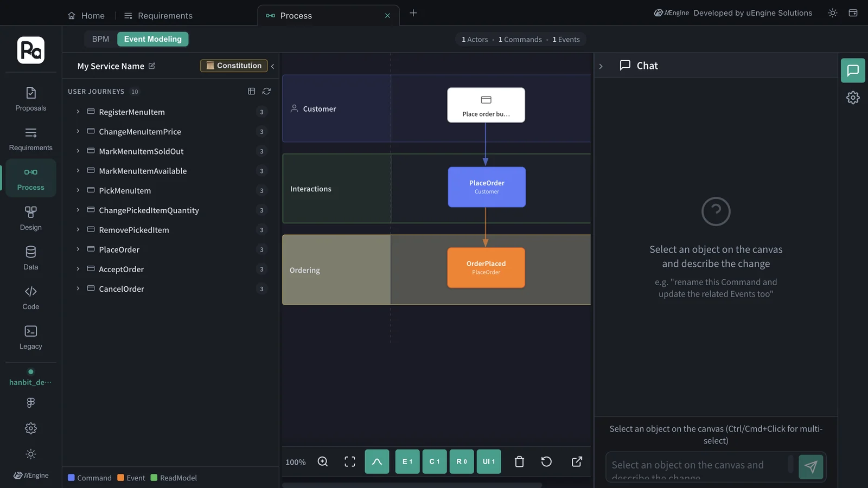Switch to the Requirements tab

point(158,16)
